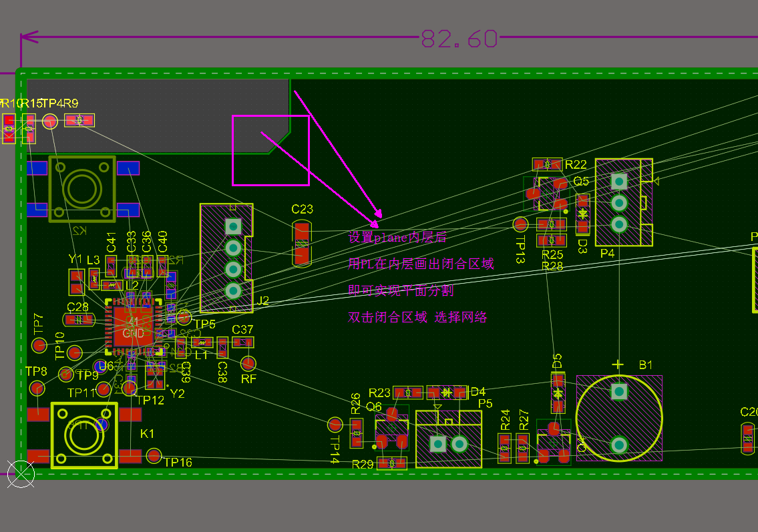The image size is (758, 532).
Task: Select the K1 tactile switch footprint
Action: point(84,435)
